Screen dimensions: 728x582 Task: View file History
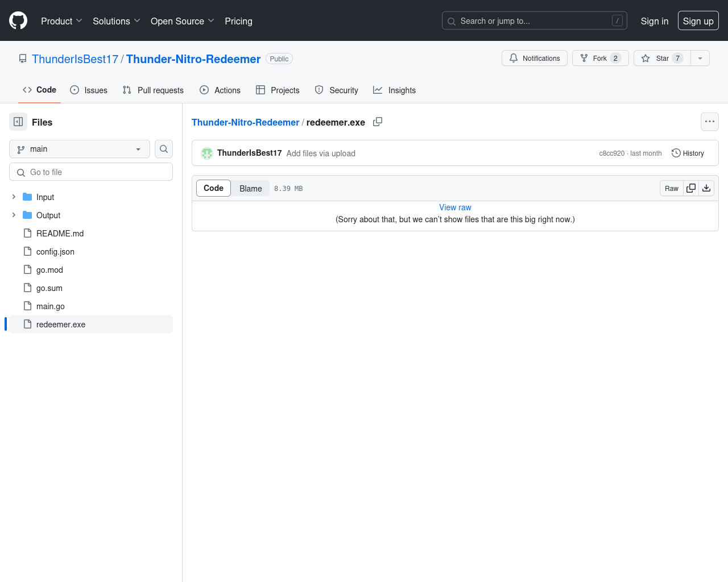click(688, 153)
